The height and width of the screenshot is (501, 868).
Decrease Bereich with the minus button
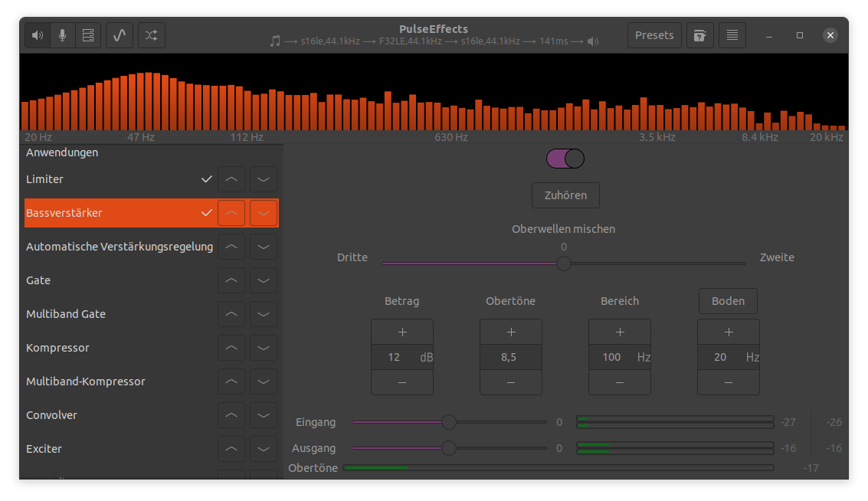620,382
